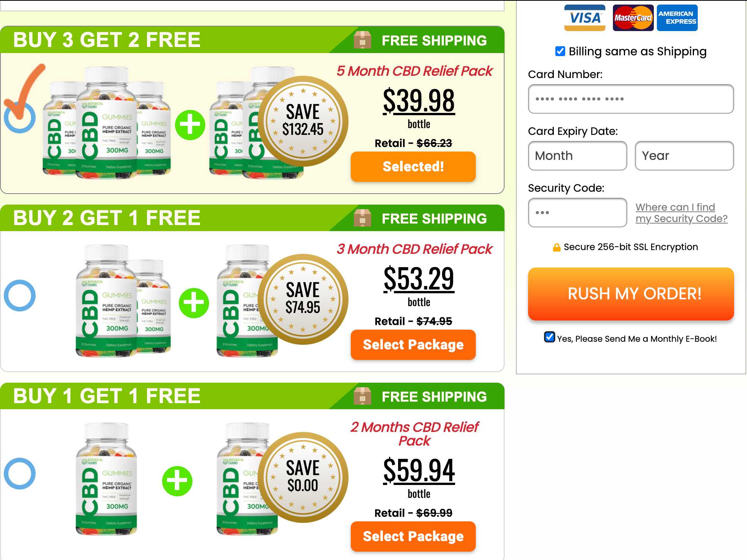This screenshot has height=560, width=747.
Task: Uncheck Billing same as Shipping
Action: click(x=560, y=51)
